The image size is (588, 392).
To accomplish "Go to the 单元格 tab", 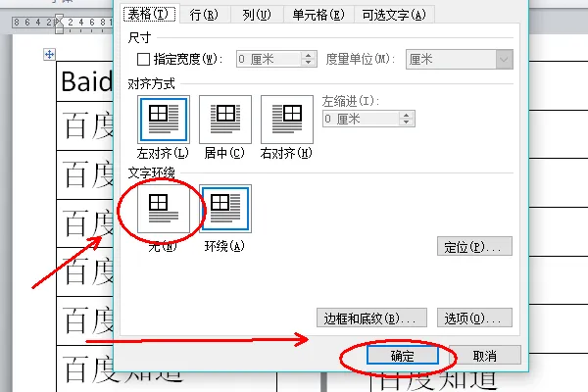I will coord(318,15).
